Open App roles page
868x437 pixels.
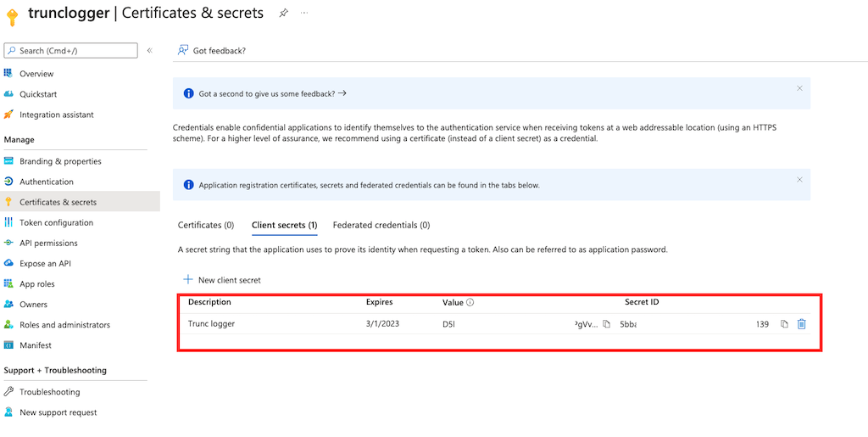tap(37, 284)
